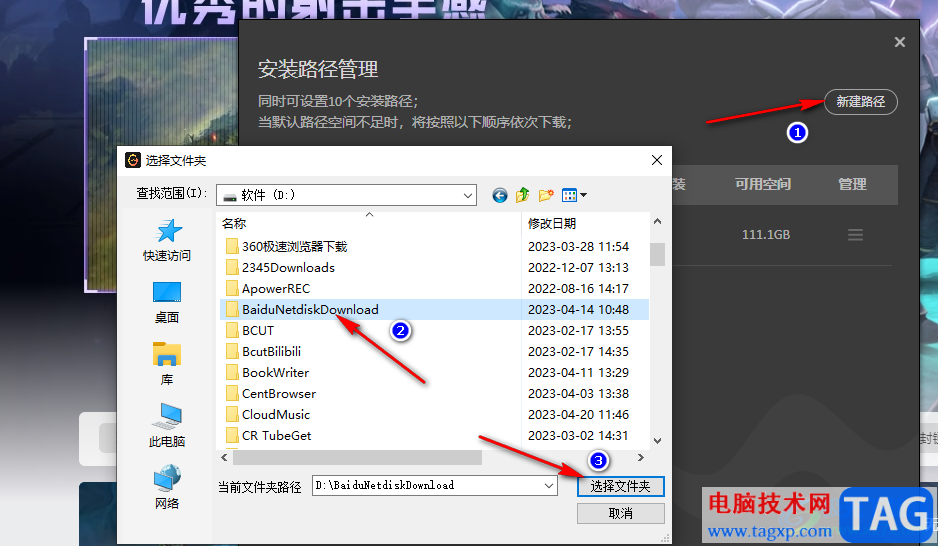Image resolution: width=938 pixels, height=546 pixels.
Task: Click date 2022-08-16 14:17
Action: click(578, 288)
